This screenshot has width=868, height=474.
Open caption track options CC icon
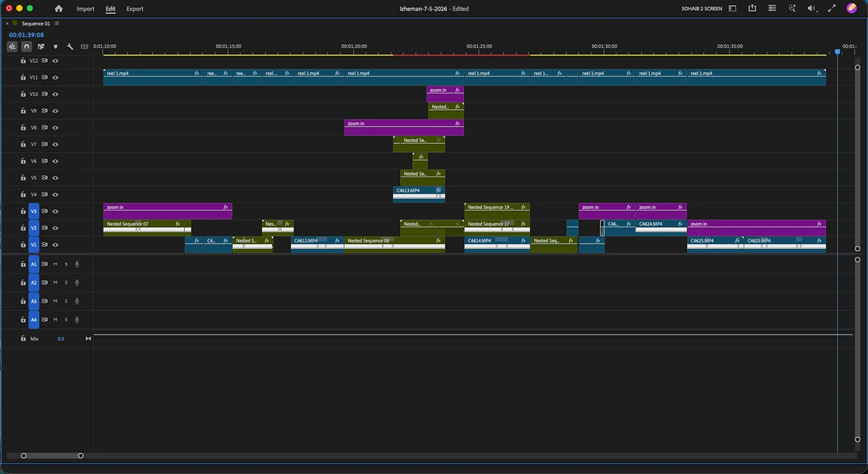[x=85, y=46]
